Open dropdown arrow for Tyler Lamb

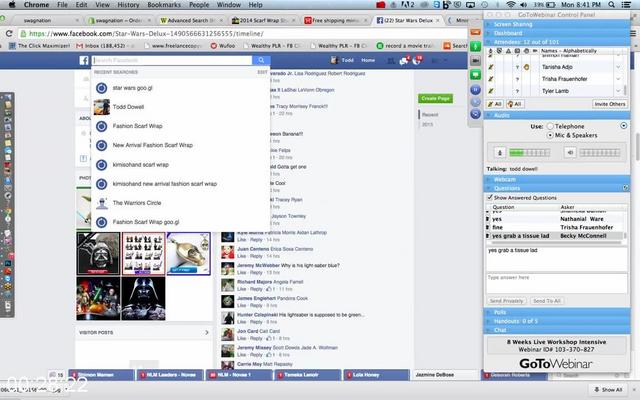tap(618, 91)
